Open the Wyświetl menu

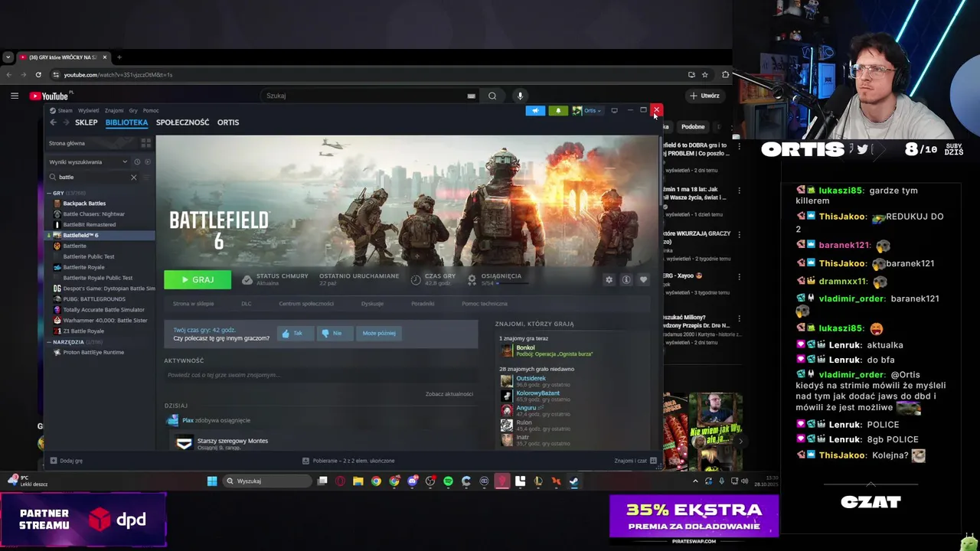[88, 110]
